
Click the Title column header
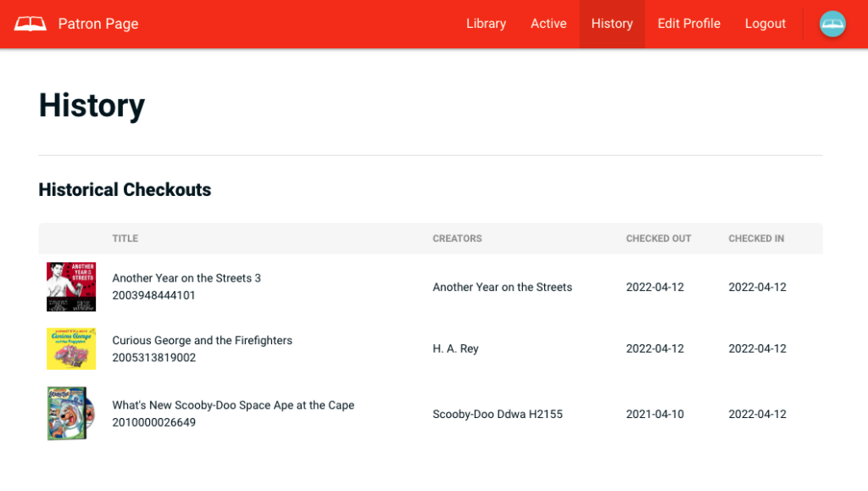click(x=125, y=238)
